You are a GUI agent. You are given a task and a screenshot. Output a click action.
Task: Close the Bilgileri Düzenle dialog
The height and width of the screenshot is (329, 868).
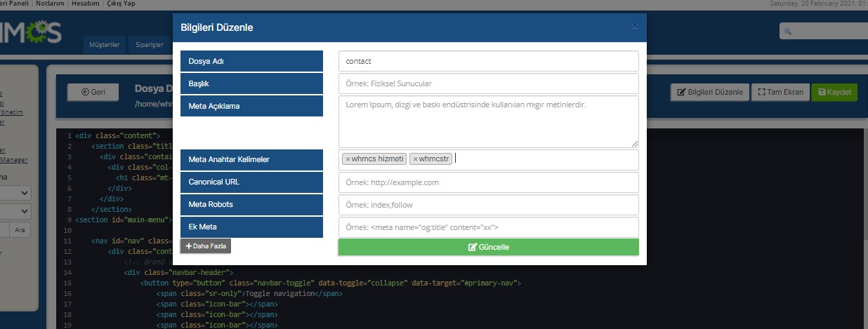pos(635,27)
